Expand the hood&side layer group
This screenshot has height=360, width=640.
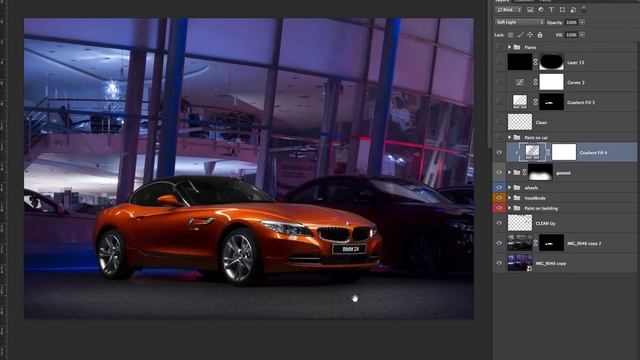(x=509, y=198)
